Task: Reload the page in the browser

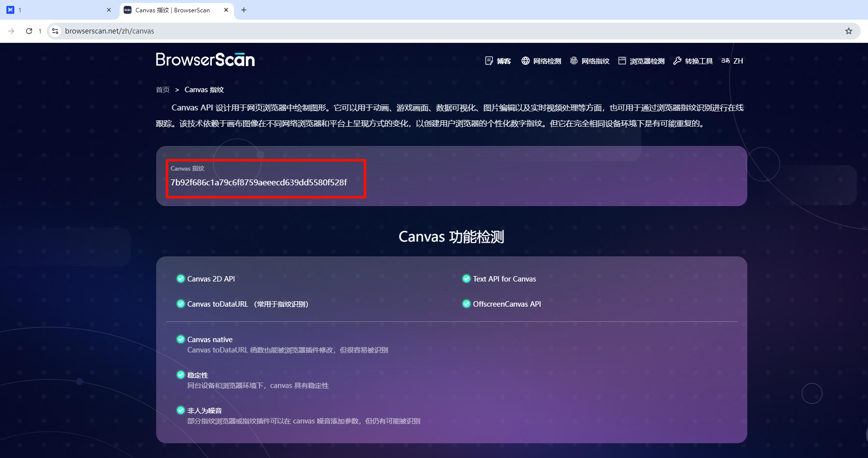Action: tap(29, 31)
